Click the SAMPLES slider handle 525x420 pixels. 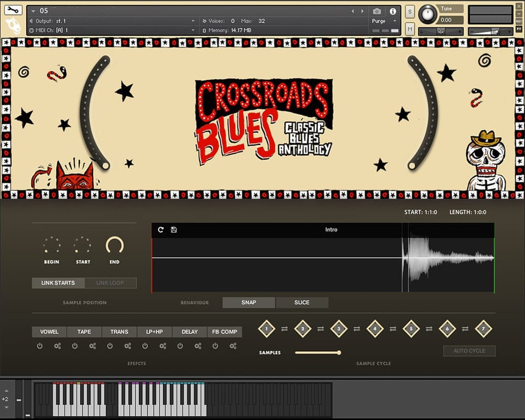(339, 352)
